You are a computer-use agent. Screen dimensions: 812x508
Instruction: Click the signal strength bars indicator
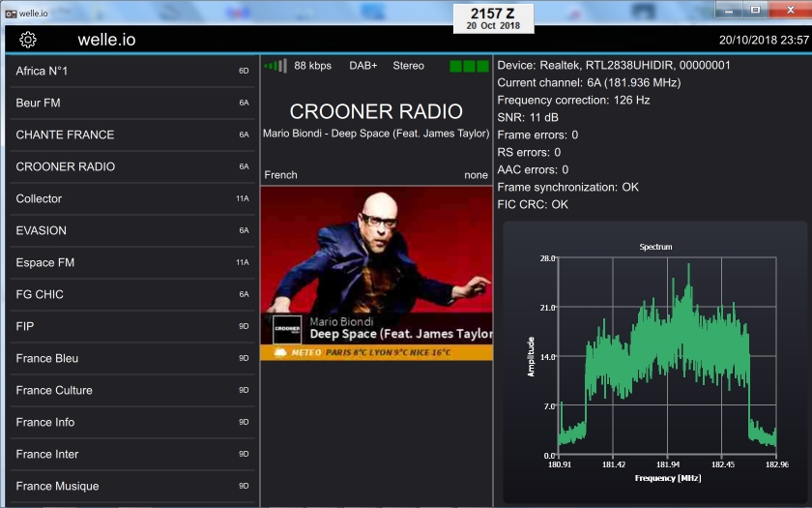pyautogui.click(x=275, y=66)
